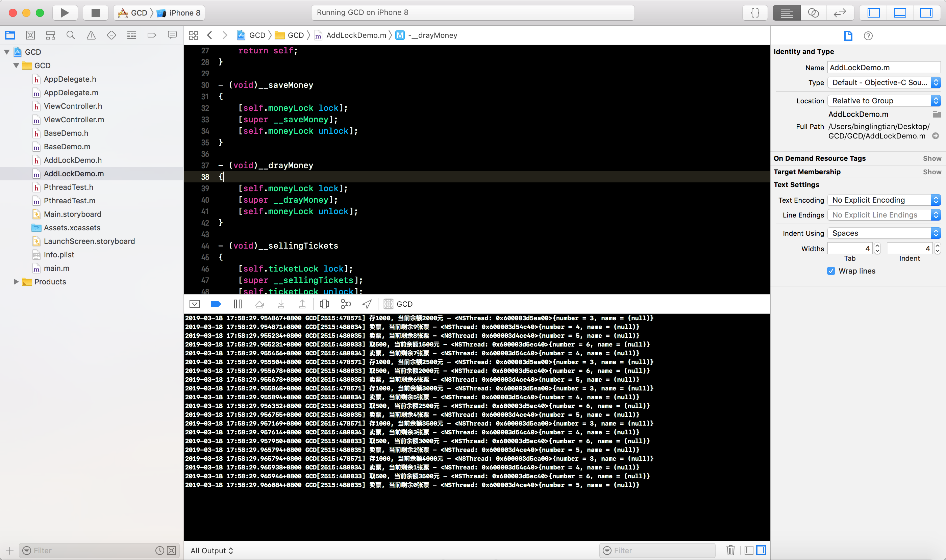Screen dimensions: 946x560
Task: Show the find navigator
Action: (71, 35)
